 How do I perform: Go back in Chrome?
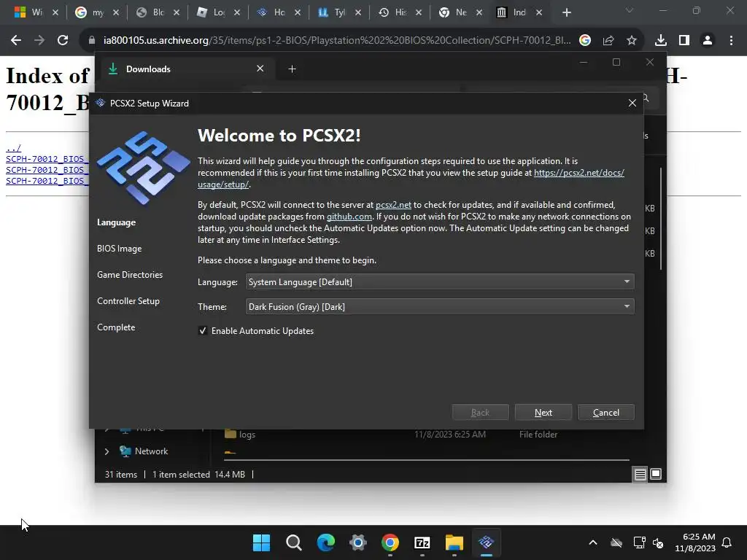pyautogui.click(x=16, y=41)
